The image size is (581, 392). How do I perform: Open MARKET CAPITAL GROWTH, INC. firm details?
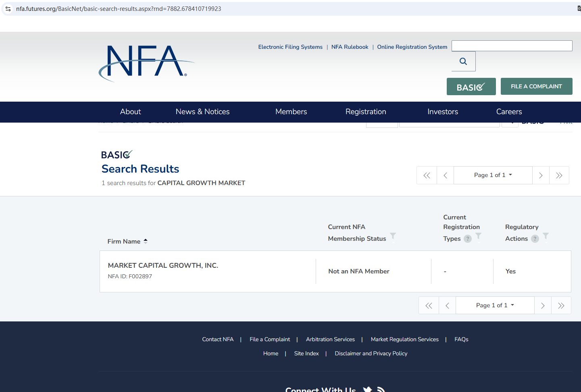163,265
